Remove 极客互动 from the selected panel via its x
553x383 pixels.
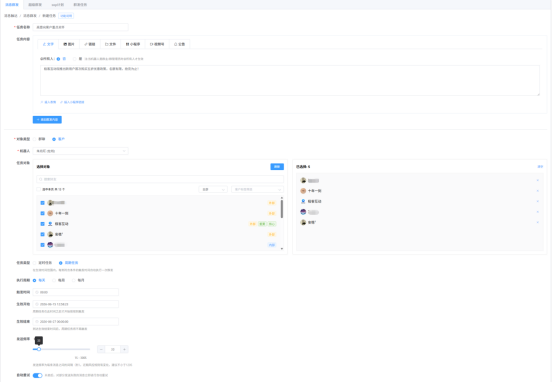point(537,201)
